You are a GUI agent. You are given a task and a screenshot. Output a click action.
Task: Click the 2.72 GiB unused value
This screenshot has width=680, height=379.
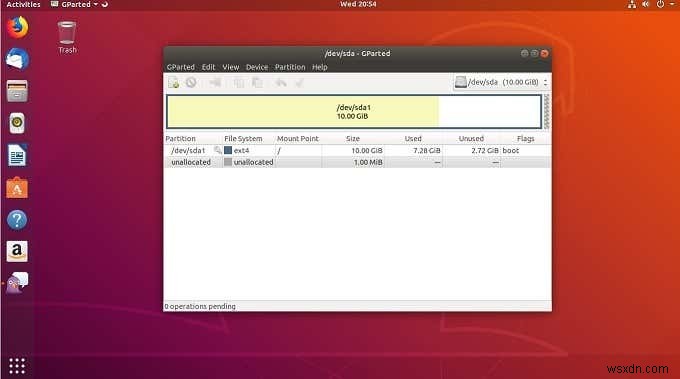click(x=485, y=150)
